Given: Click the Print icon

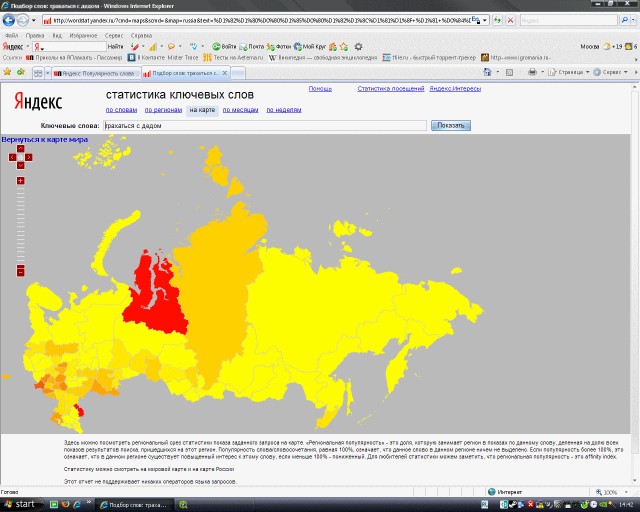Looking at the screenshot, I should pos(532,72).
